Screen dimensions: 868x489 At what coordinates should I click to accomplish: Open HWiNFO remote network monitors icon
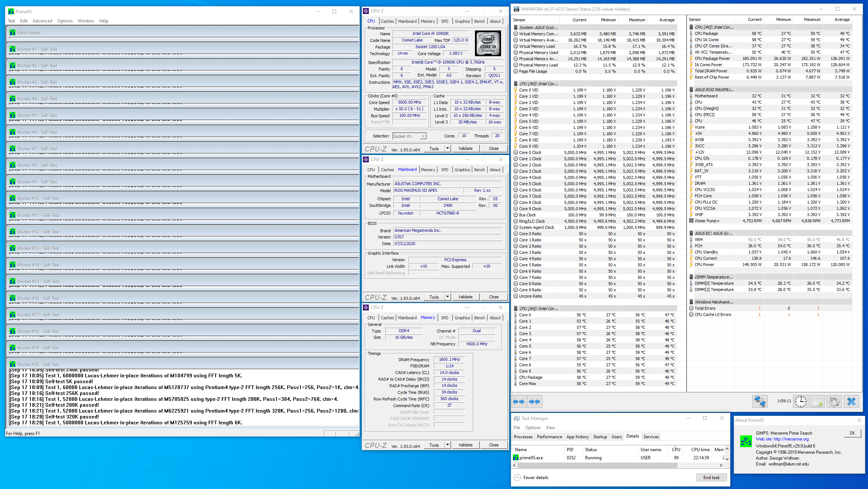pyautogui.click(x=760, y=401)
